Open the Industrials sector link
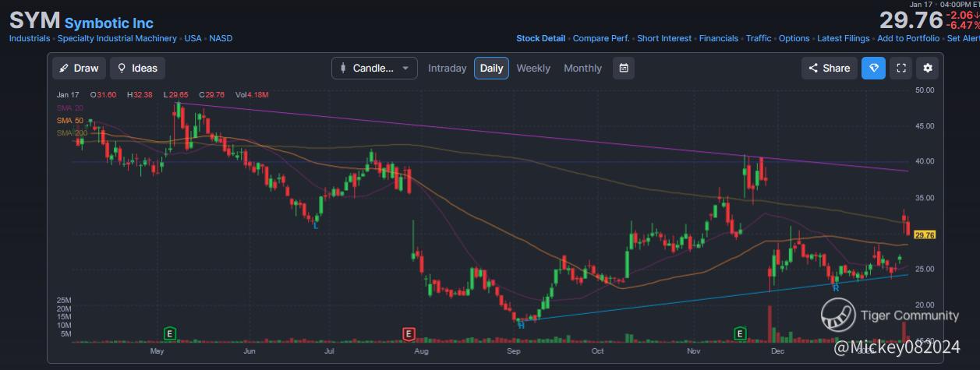 coord(30,38)
